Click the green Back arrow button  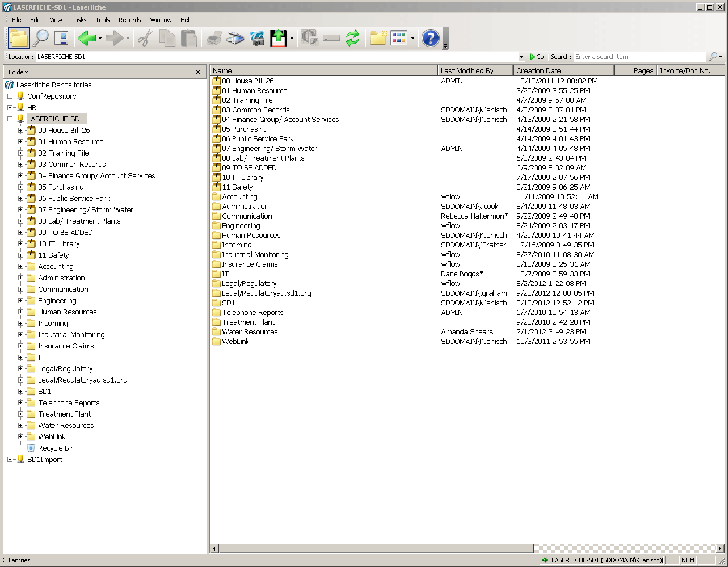[x=86, y=38]
